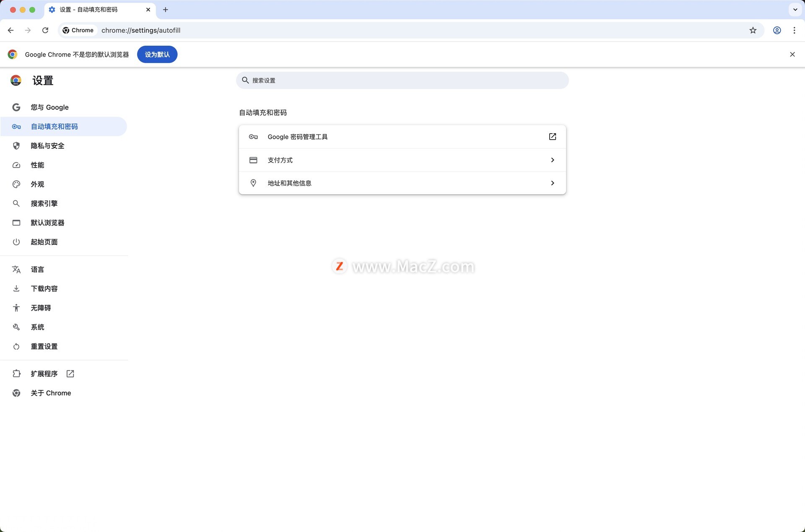805x532 pixels.
Task: Expand 地址和其他信息 using its chevron arrow
Action: [x=553, y=183]
